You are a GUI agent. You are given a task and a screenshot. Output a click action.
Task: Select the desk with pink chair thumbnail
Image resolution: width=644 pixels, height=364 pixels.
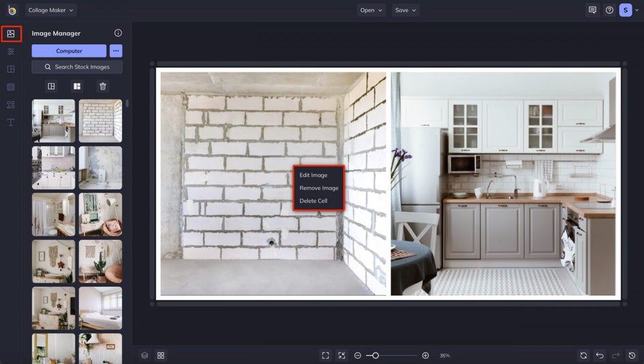pos(100,214)
